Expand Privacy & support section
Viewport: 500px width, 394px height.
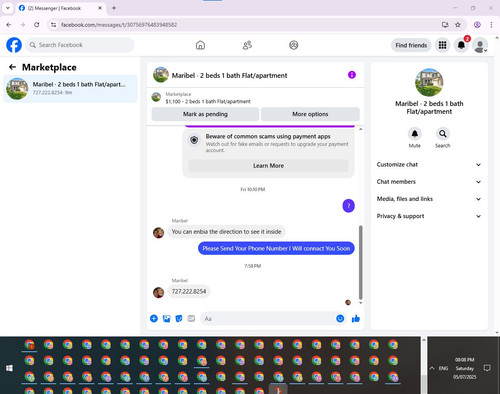[x=429, y=216]
